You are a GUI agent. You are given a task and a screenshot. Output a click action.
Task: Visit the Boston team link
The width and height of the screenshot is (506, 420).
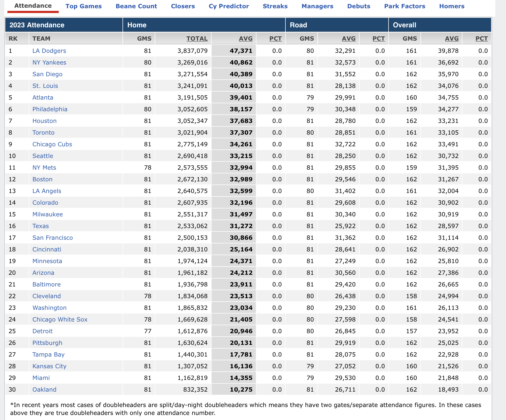click(x=42, y=179)
